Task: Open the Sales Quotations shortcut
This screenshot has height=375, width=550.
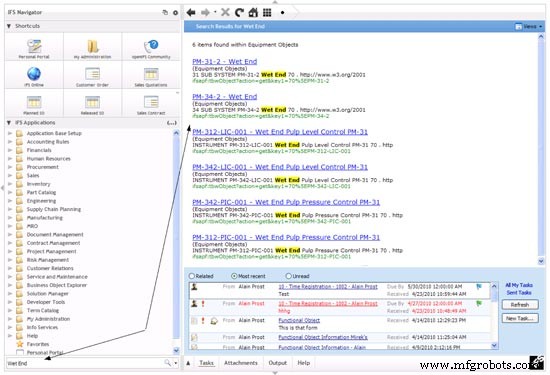Action: click(x=151, y=76)
